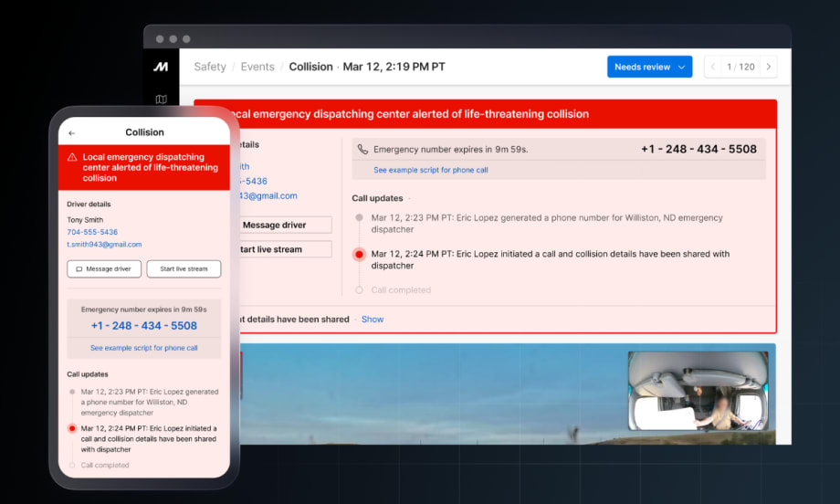Tap Start live stream on the phone
Viewport: 840px width, 504px height.
click(184, 268)
